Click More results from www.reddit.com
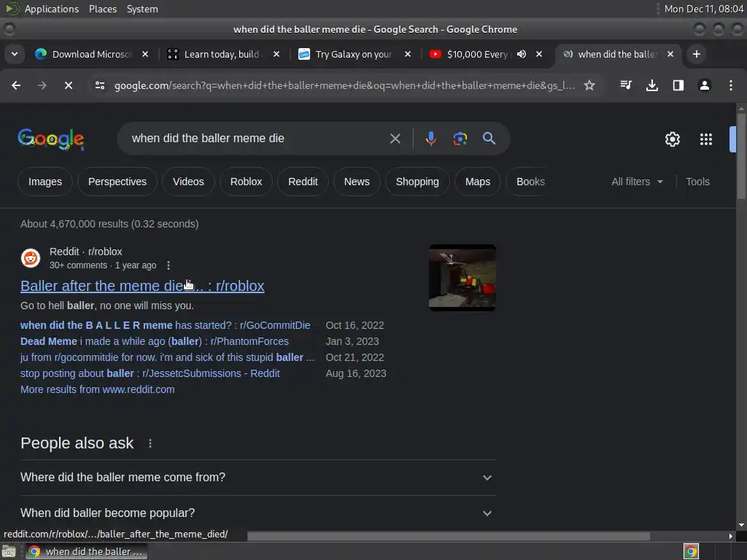Image resolution: width=747 pixels, height=560 pixels. point(98,389)
